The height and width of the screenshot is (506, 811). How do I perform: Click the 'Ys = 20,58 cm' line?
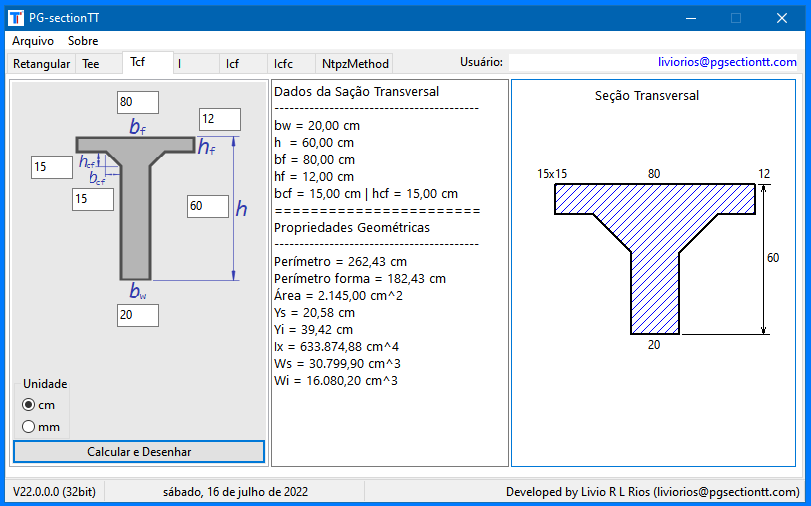[x=314, y=312]
